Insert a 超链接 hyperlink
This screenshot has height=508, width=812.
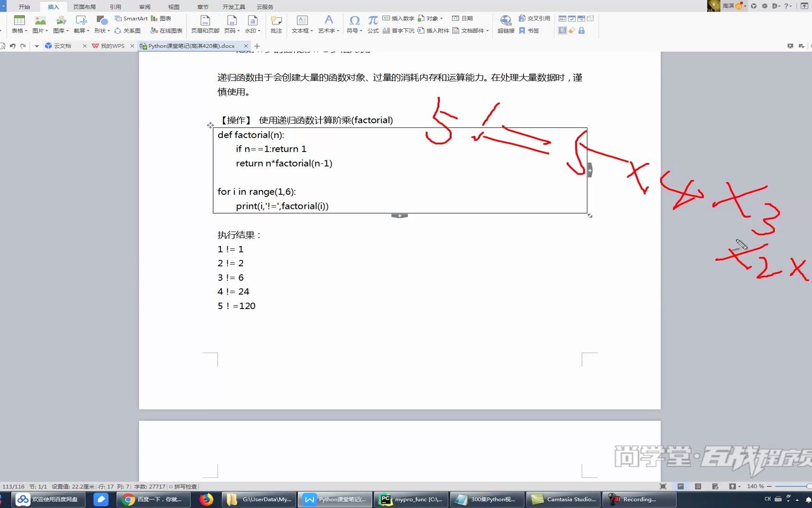(506, 24)
